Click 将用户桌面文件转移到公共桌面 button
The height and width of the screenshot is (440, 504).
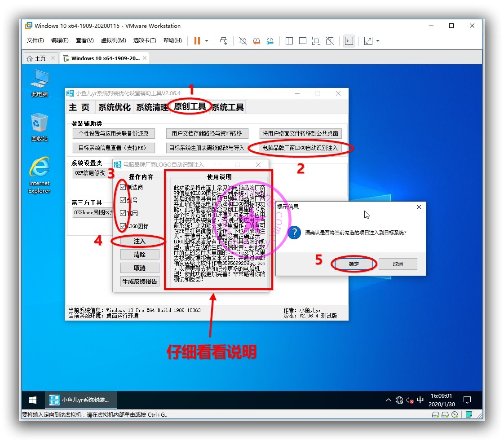coord(301,134)
